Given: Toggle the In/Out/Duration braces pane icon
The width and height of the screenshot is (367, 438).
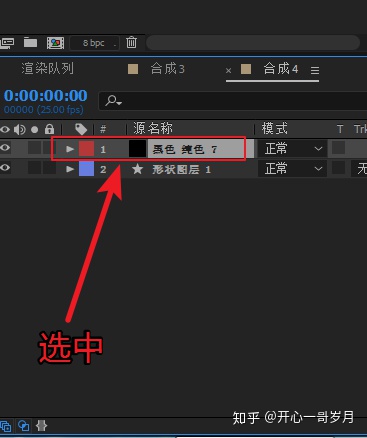Looking at the screenshot, I should click(41, 426).
